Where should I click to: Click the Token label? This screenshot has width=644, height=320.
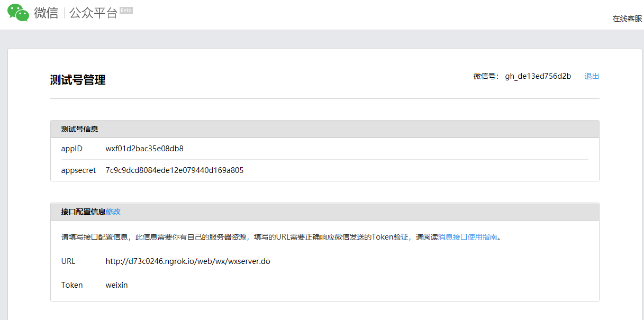coord(72,285)
